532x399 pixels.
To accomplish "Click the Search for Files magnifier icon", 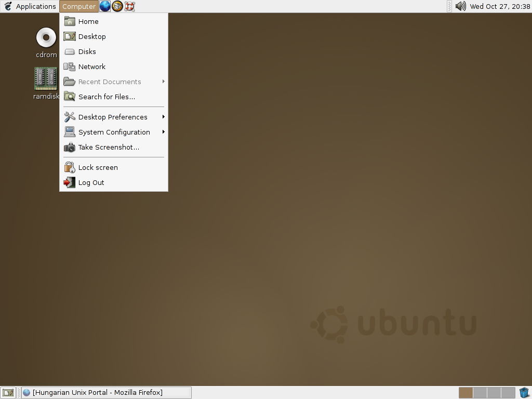I will coord(70,97).
